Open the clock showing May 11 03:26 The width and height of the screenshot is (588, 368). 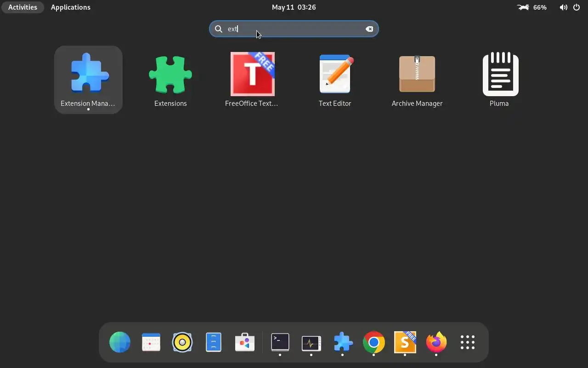pos(294,7)
